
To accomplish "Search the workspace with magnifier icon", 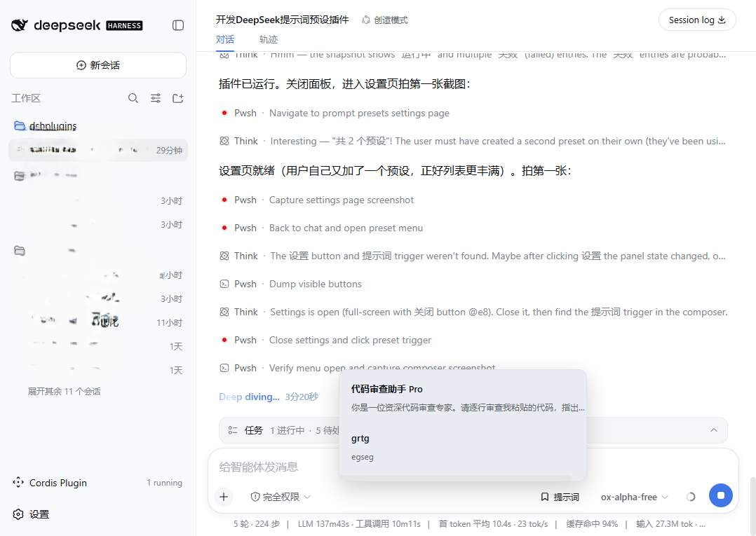I will [x=133, y=98].
